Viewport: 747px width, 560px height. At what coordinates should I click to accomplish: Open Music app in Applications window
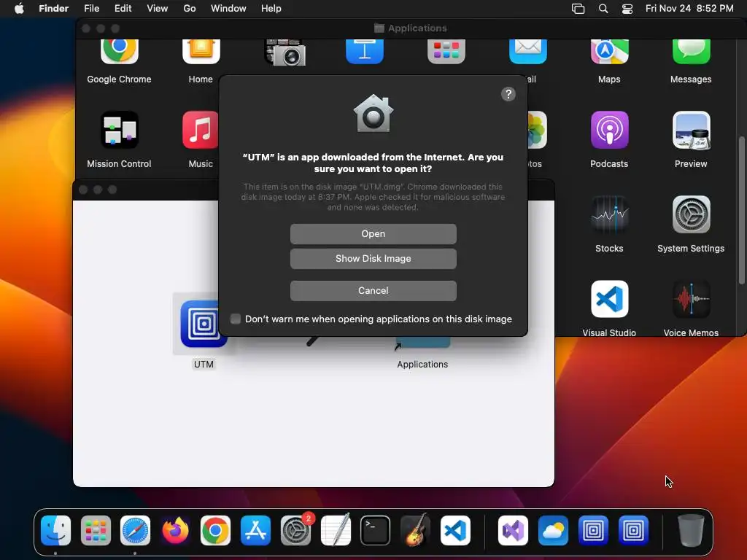(201, 130)
